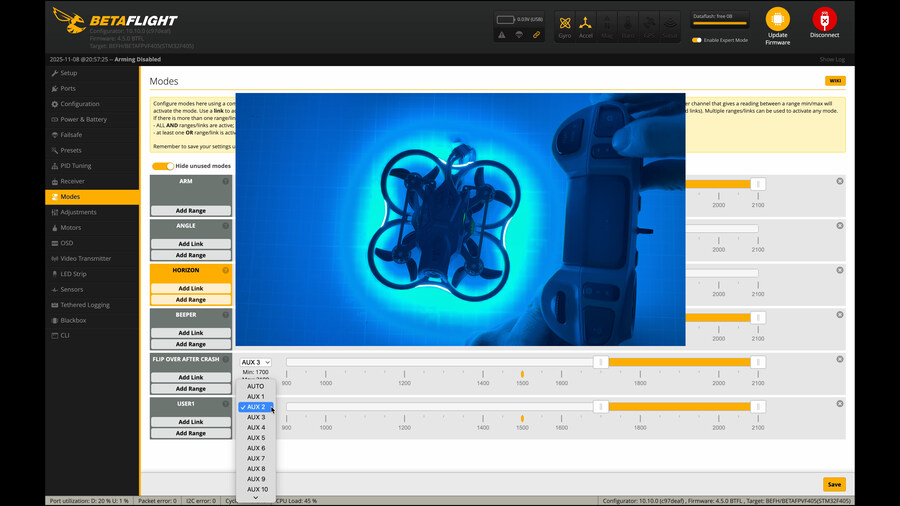Screen dimensions: 900x506
Task: Delete the USER1 range row
Action: tap(840, 404)
